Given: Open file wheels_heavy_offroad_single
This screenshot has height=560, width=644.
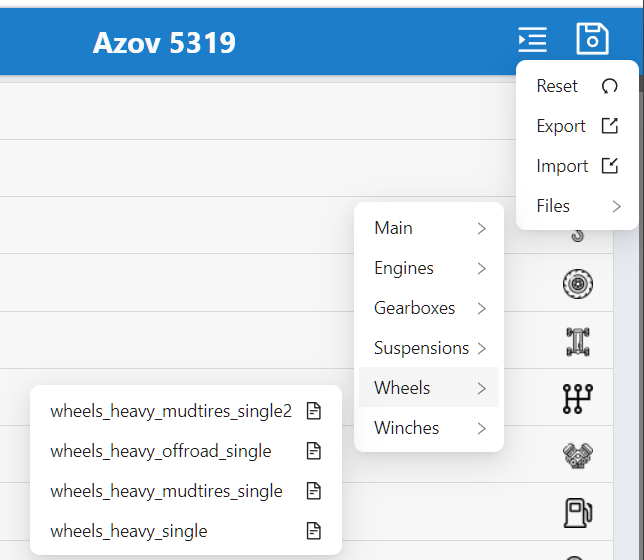Looking at the screenshot, I should click(x=186, y=451).
